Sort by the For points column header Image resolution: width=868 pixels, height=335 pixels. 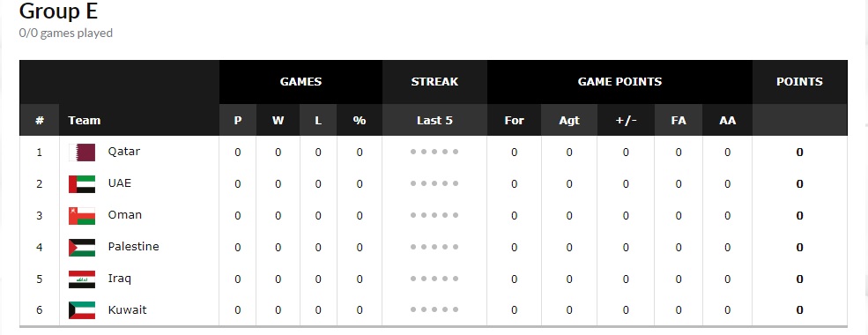(x=515, y=120)
